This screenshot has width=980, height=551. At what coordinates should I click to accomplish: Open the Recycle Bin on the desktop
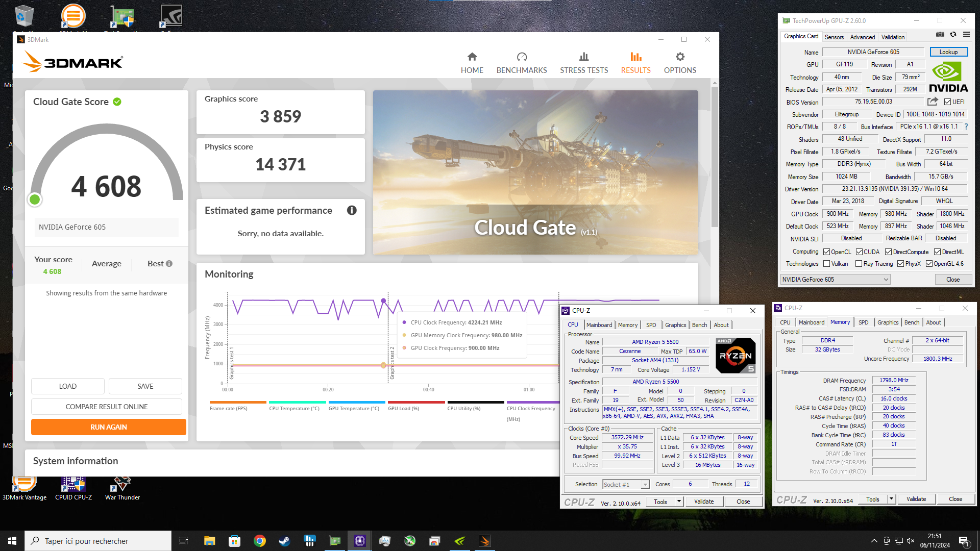coord(23,16)
